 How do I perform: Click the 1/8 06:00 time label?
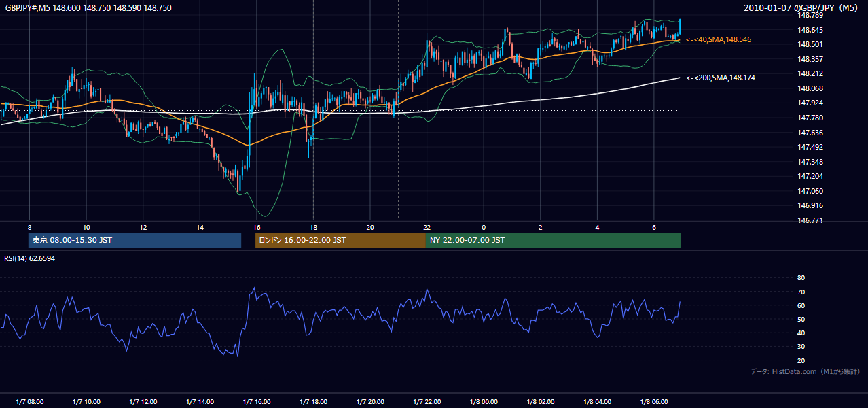653,402
